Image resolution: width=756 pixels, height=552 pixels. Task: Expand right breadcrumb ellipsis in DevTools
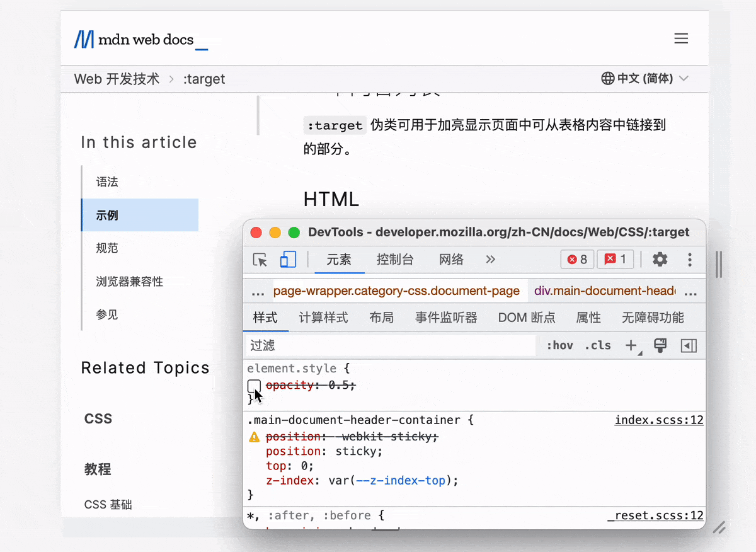690,292
